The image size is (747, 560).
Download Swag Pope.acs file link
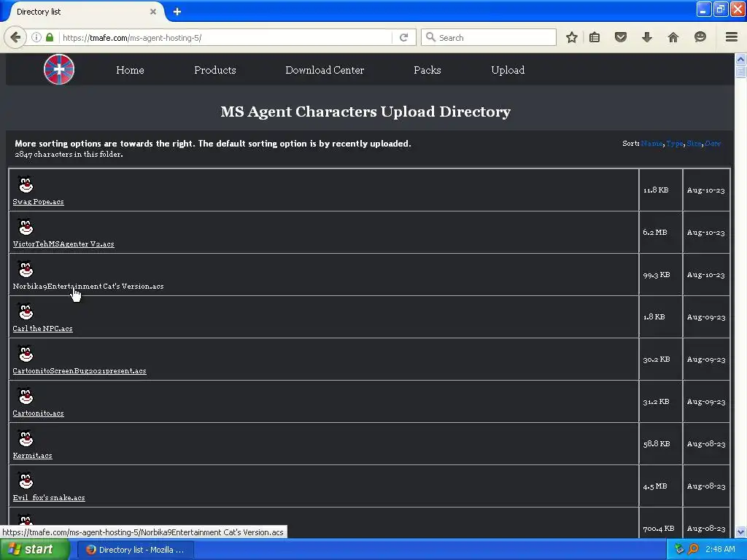click(38, 202)
